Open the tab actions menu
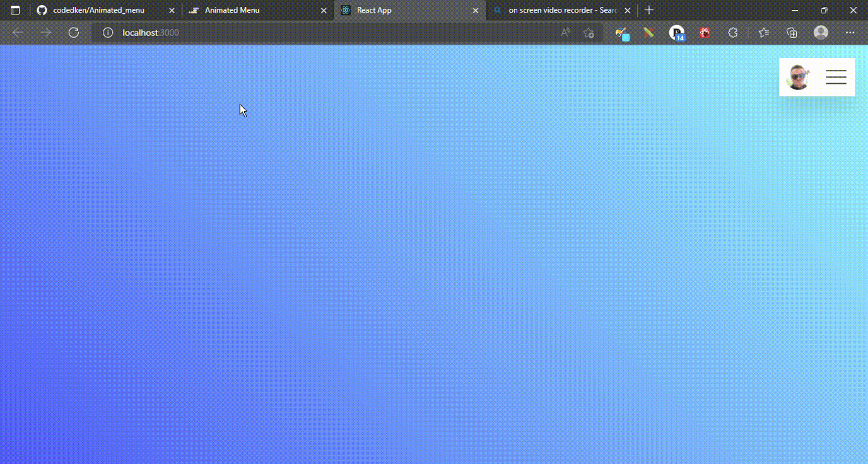This screenshot has width=868, height=464. [14, 10]
